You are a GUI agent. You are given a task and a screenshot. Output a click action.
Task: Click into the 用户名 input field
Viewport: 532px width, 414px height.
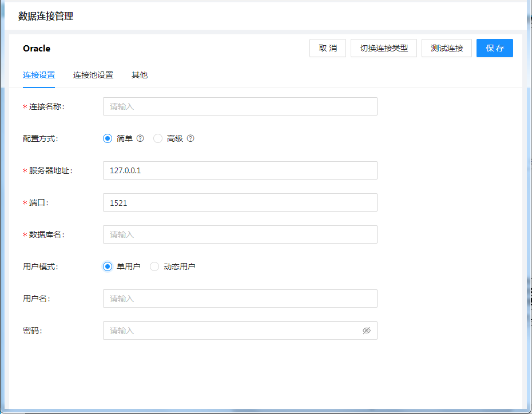240,298
